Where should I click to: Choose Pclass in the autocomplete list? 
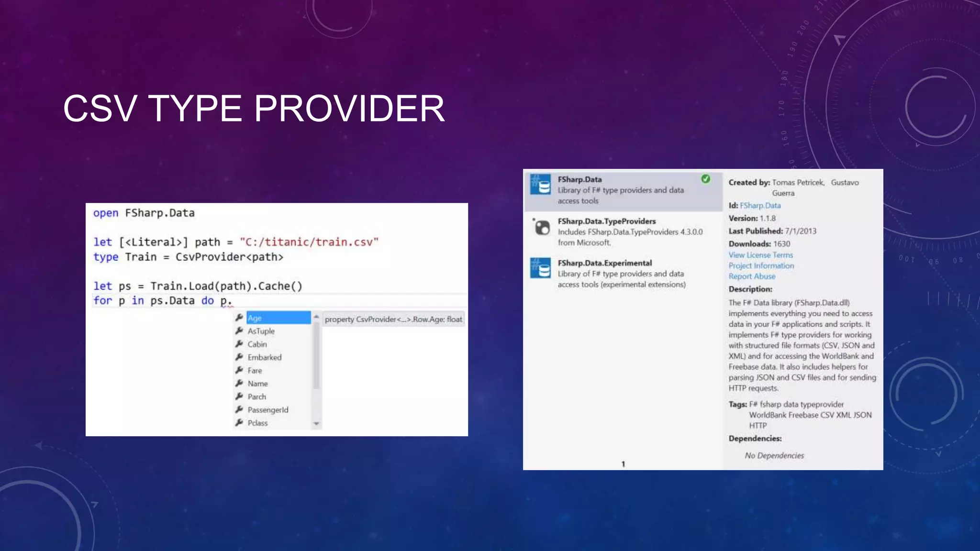click(257, 423)
